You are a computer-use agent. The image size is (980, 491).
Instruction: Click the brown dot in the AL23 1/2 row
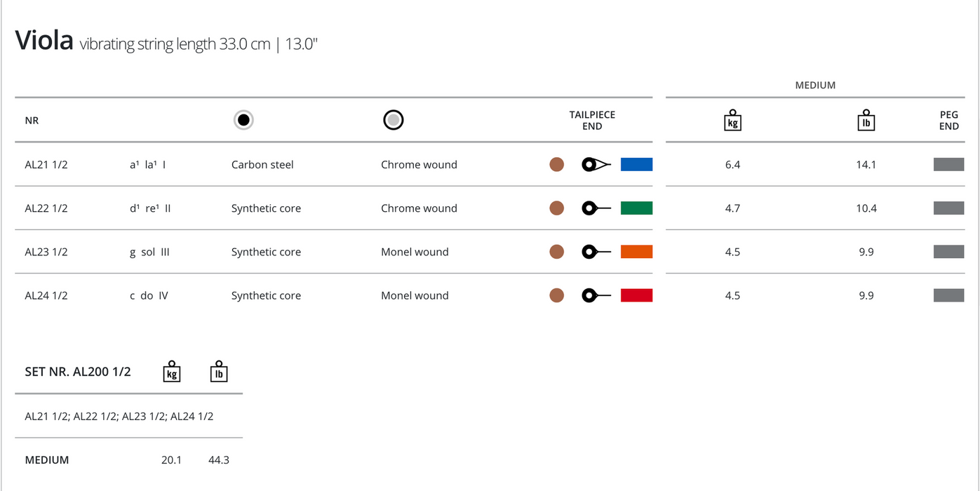557,252
